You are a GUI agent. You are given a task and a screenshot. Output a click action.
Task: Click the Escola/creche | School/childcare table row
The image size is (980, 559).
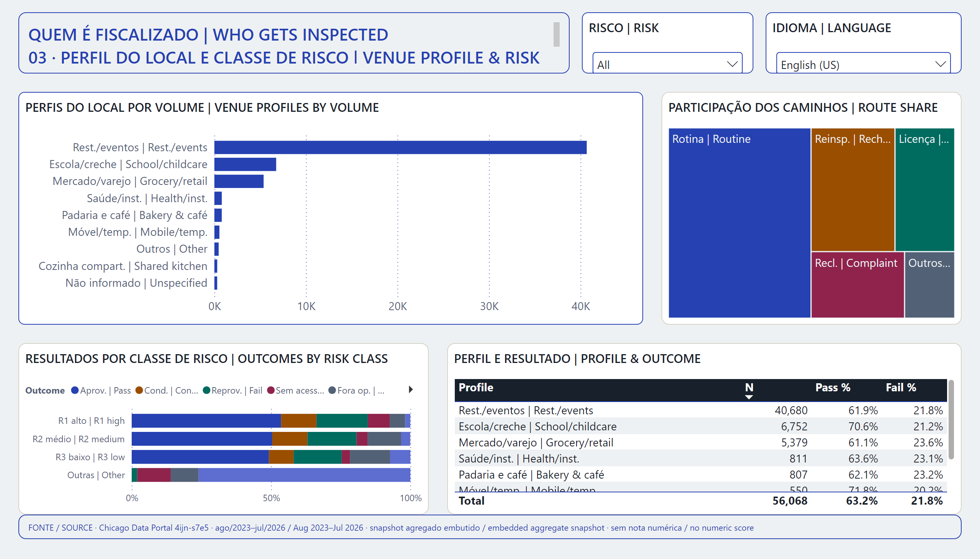[x=701, y=427]
